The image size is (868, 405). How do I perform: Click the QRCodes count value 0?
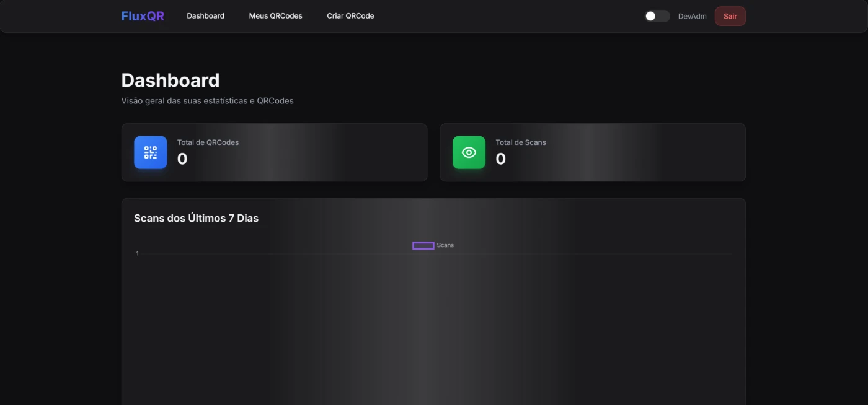coord(182,159)
